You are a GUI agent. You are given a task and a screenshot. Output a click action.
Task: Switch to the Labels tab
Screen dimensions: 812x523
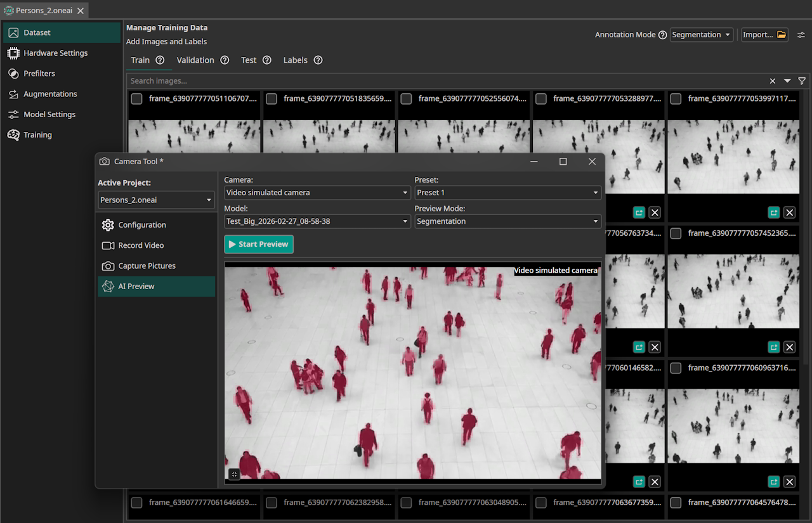(x=295, y=60)
